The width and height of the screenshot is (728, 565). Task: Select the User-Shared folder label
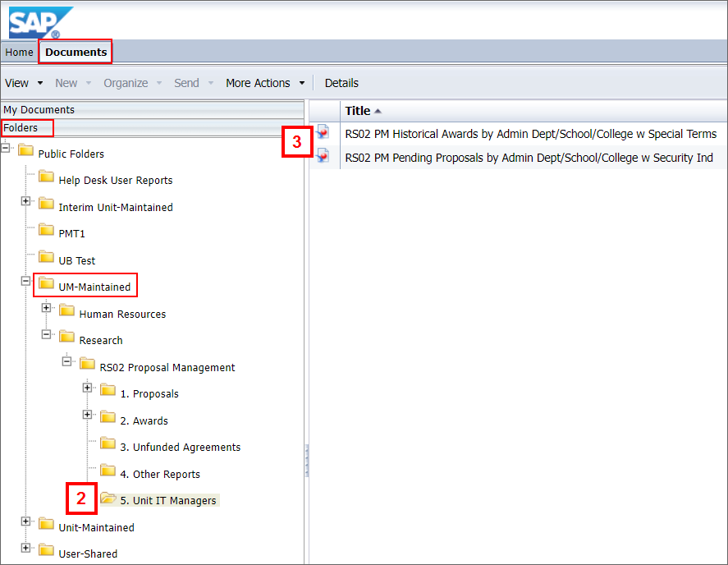click(88, 554)
